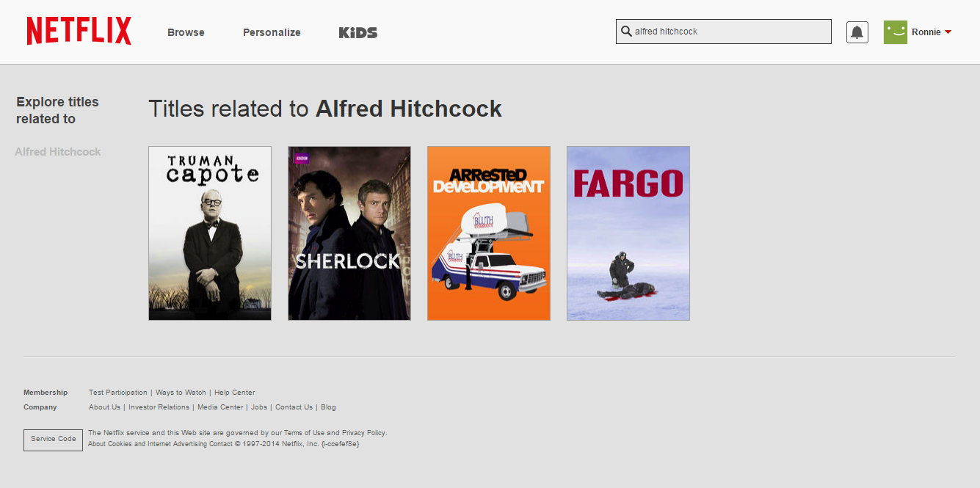Click the search magnifier icon
980x488 pixels.
tap(626, 32)
